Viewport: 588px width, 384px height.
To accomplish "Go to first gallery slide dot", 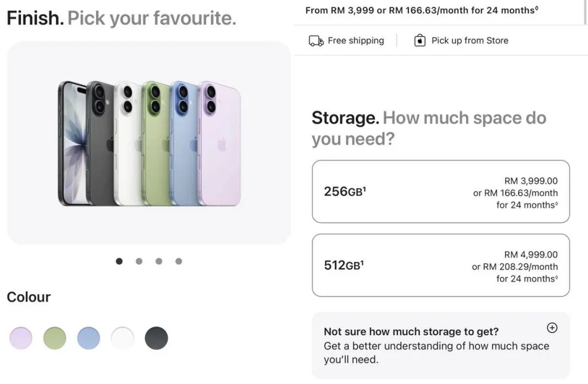I will tap(119, 261).
